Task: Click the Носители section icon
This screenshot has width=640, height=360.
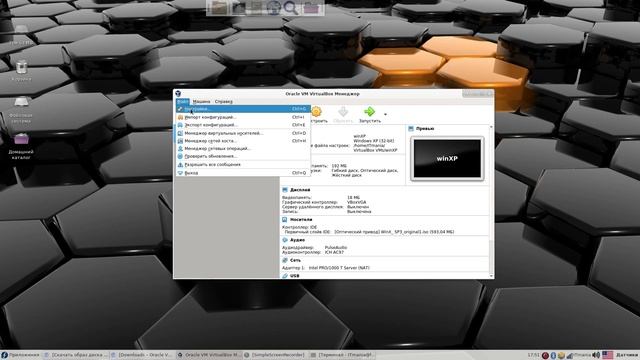Action: click(x=285, y=220)
